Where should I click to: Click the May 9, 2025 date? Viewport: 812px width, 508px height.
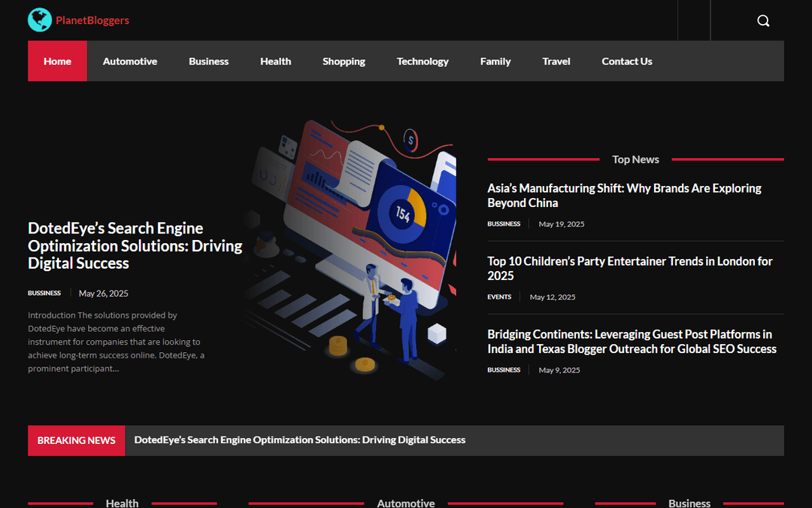(559, 370)
